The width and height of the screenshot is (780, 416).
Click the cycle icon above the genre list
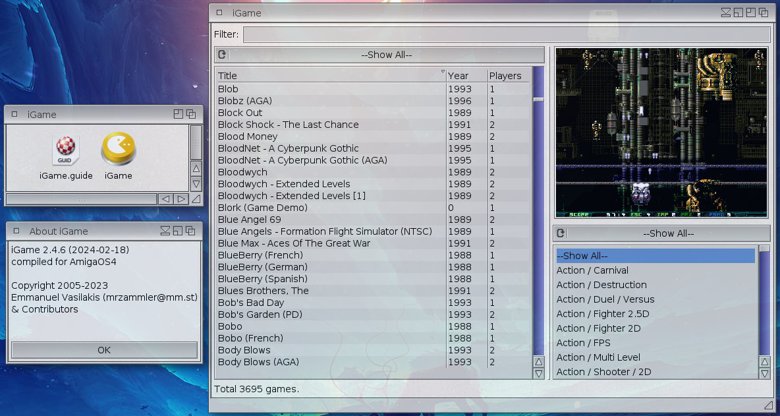[x=561, y=233]
